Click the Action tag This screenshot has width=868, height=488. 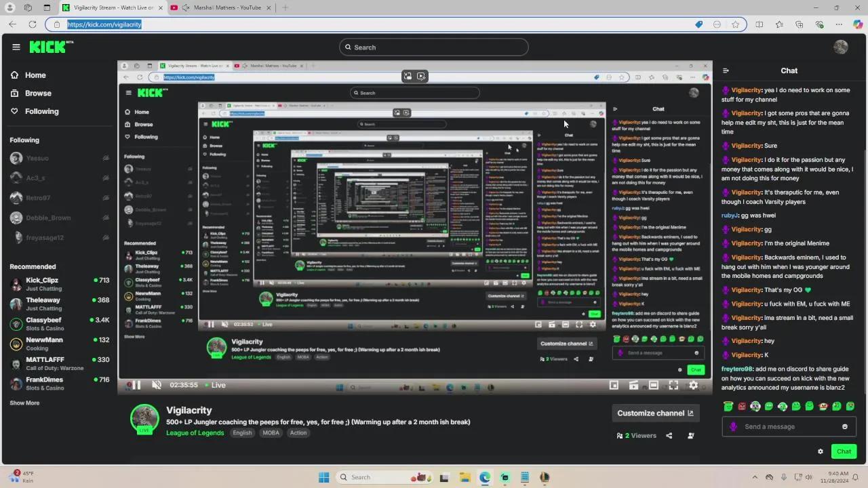coord(298,433)
